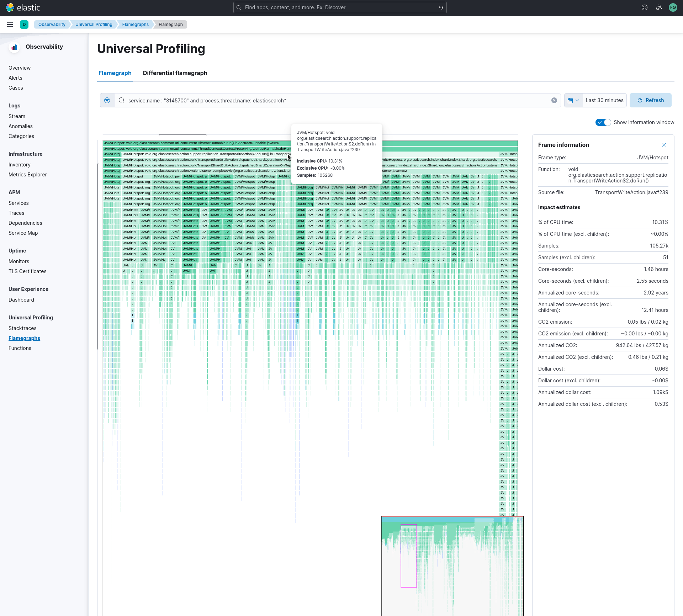The width and height of the screenshot is (683, 616).
Task: Close the Frame information panel
Action: 664,145
